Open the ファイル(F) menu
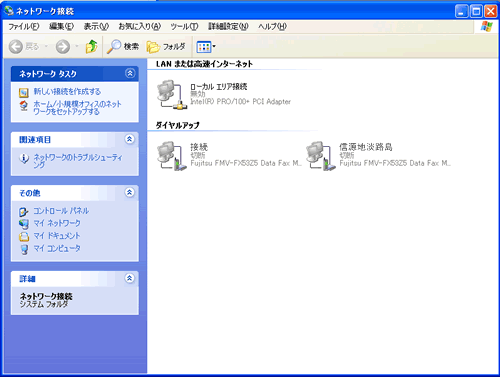500x377 pixels. pos(24,26)
